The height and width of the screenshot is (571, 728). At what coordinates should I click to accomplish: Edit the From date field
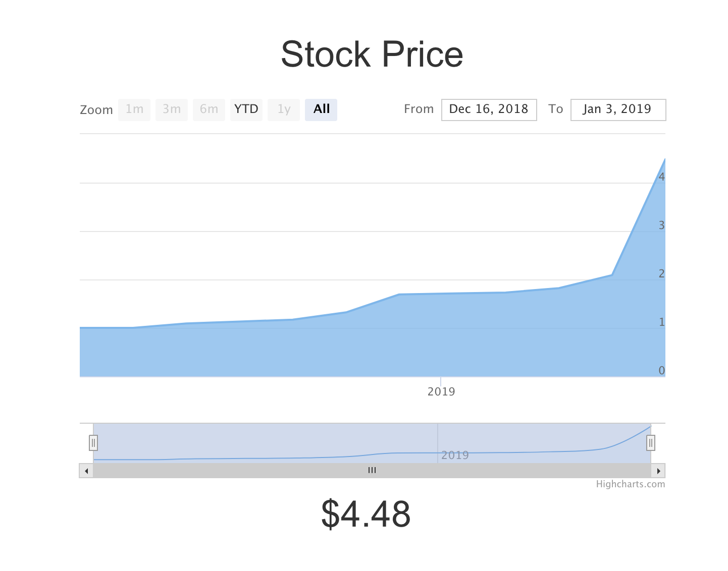click(x=489, y=109)
